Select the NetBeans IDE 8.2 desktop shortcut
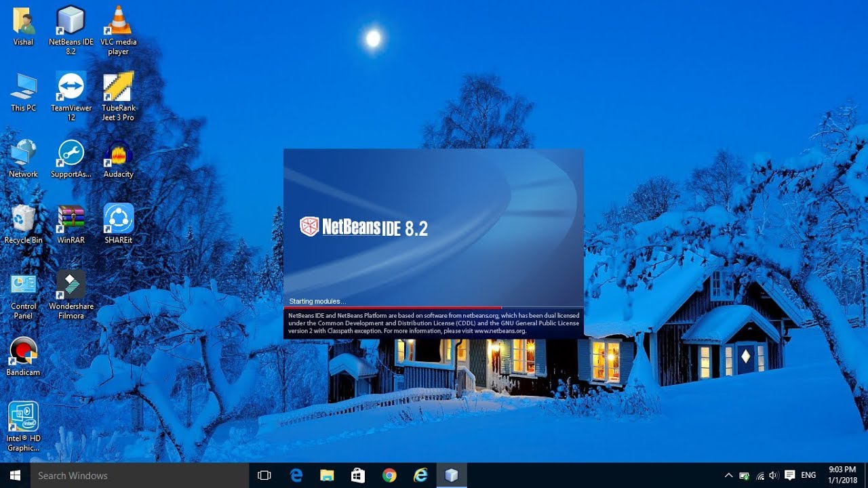Viewport: 868px width, 488px height. coord(71,30)
